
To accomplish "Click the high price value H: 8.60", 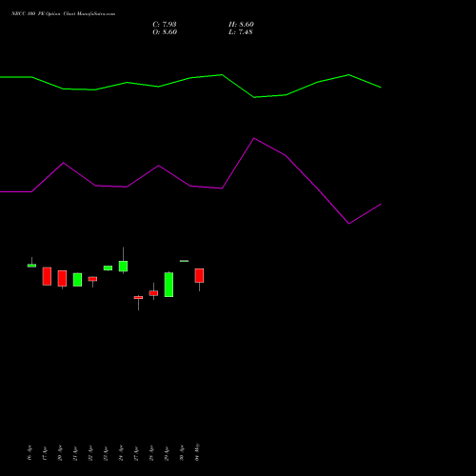I will (241, 25).
